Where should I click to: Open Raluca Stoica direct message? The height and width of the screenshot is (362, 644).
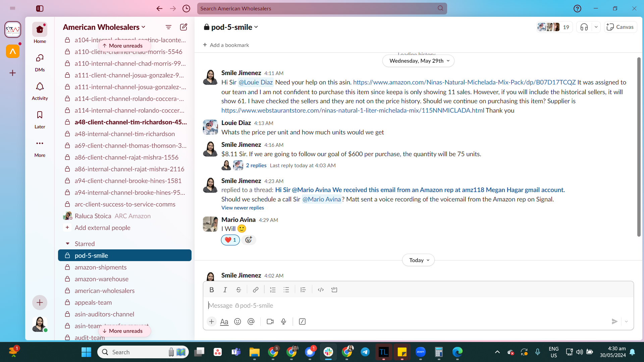[x=125, y=216]
